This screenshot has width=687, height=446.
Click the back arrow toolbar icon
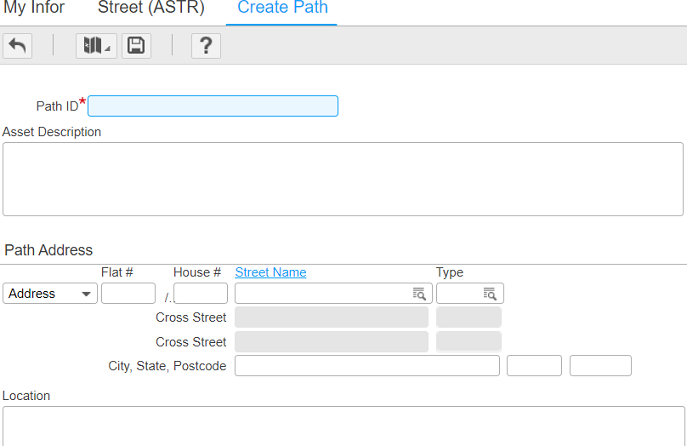tap(17, 46)
